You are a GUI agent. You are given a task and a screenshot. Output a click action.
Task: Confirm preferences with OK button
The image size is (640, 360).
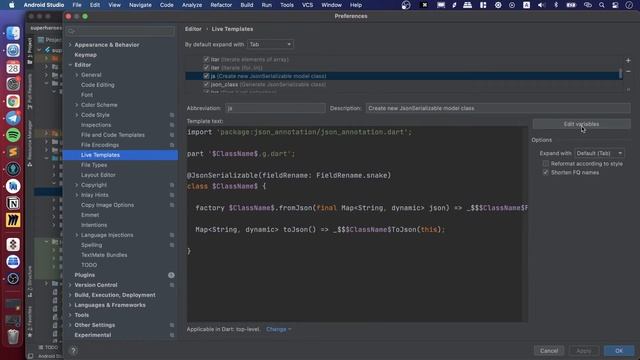point(619,351)
